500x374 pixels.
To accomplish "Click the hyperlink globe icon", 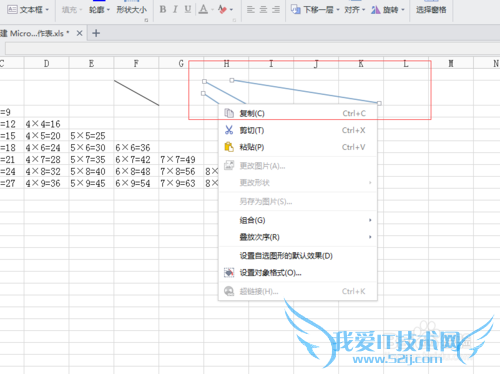I will point(229,291).
